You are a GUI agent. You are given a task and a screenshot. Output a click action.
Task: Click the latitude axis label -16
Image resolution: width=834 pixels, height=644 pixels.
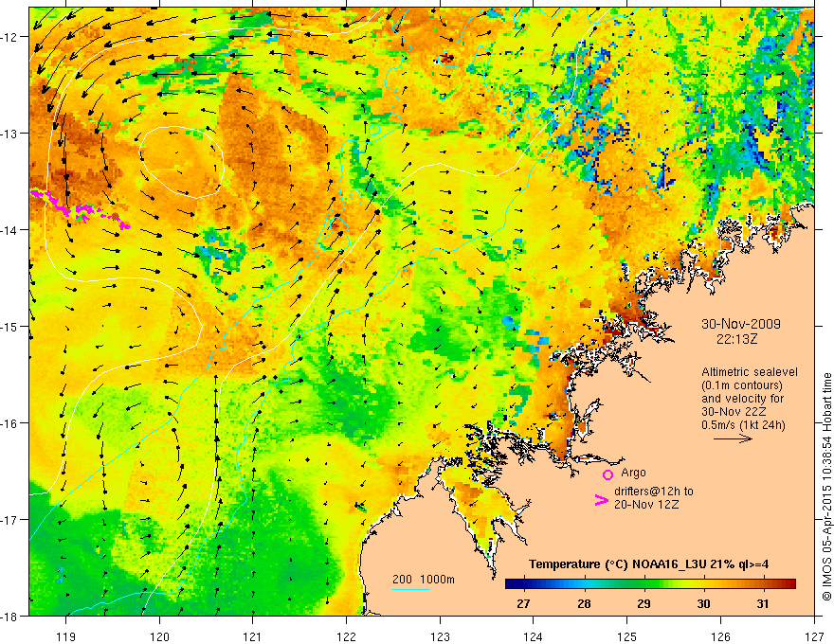coord(9,423)
